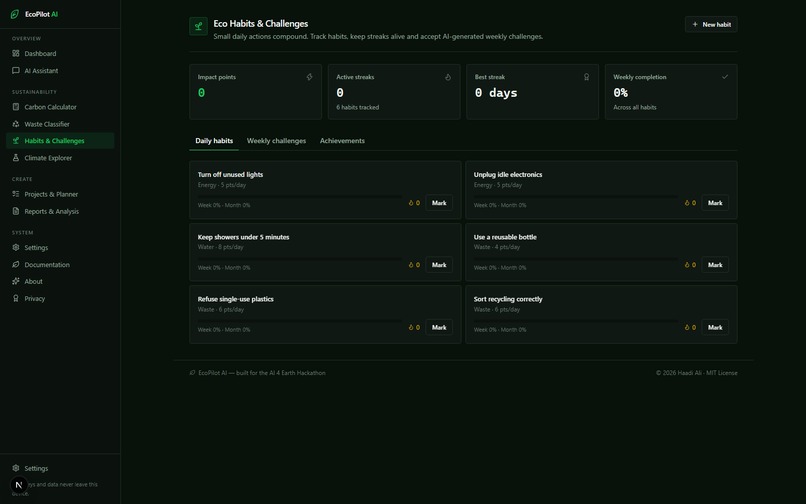Click the About sparkle icon
This screenshot has width=806, height=504.
(16, 281)
